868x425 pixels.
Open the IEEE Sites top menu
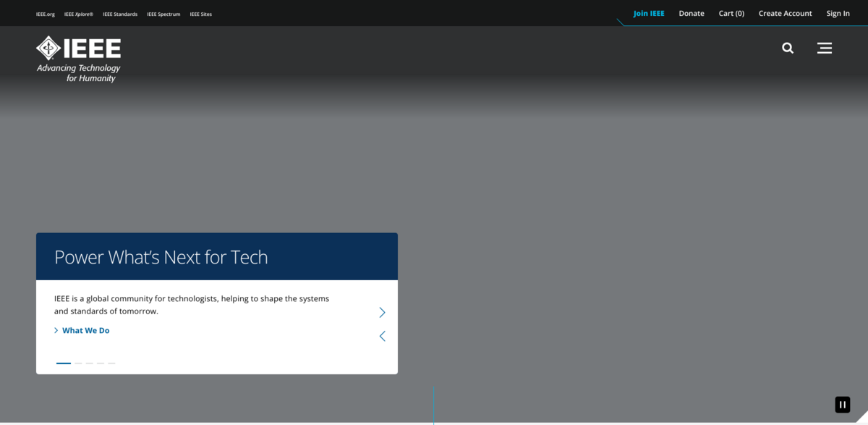pyautogui.click(x=200, y=14)
